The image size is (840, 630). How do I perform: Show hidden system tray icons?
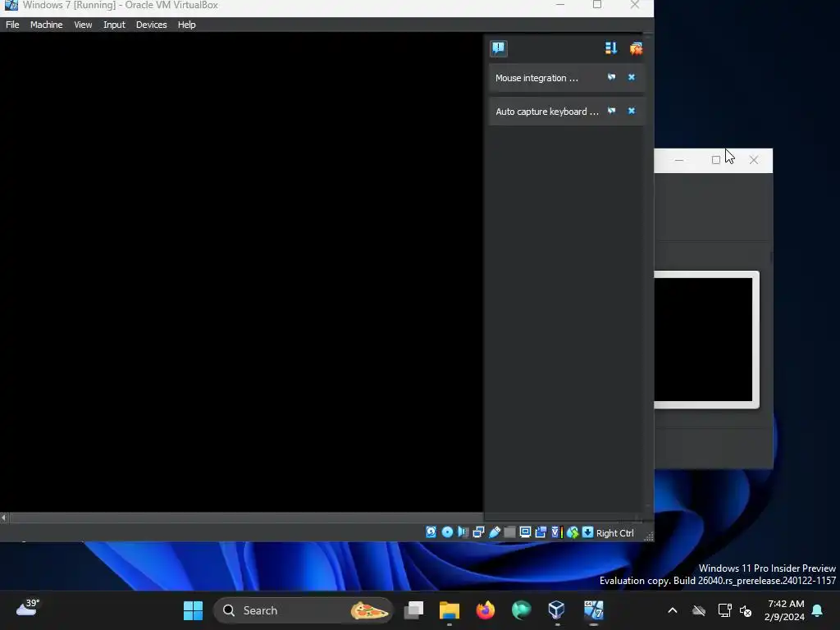(673, 610)
